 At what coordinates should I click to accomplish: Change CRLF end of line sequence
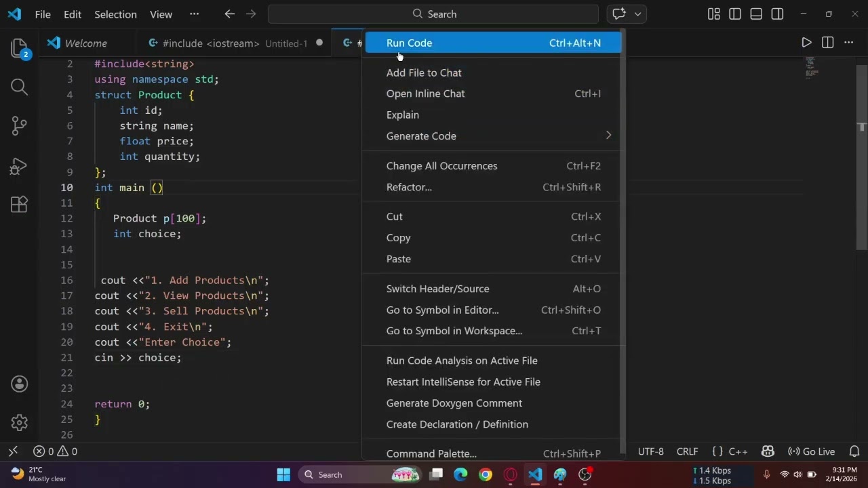coord(687,451)
